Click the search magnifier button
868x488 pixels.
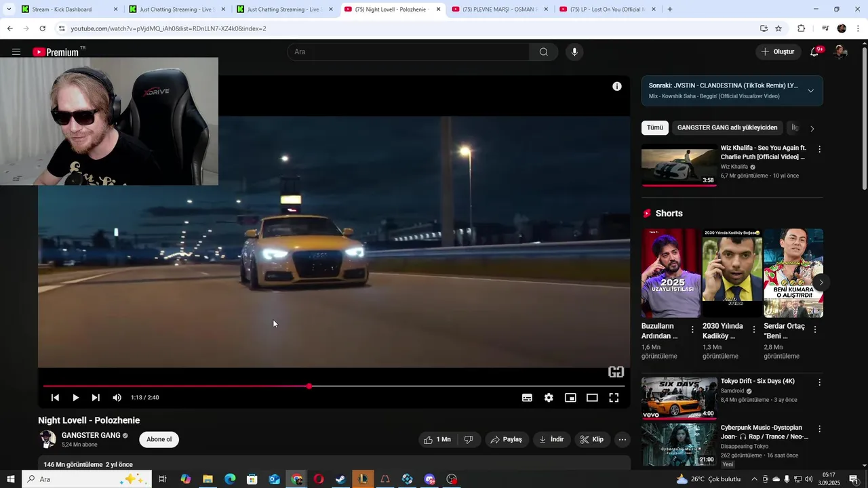[x=543, y=52]
